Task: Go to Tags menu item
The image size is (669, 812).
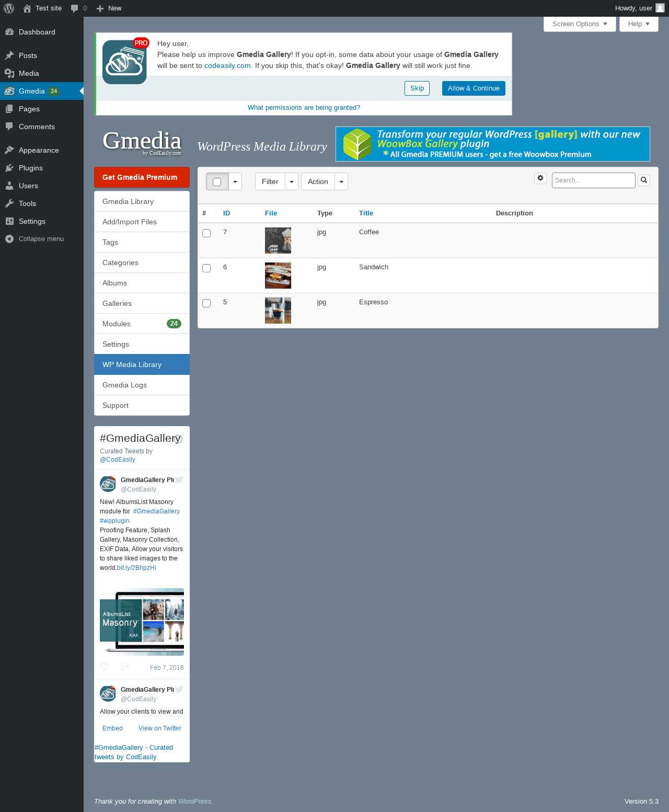Action: point(142,242)
